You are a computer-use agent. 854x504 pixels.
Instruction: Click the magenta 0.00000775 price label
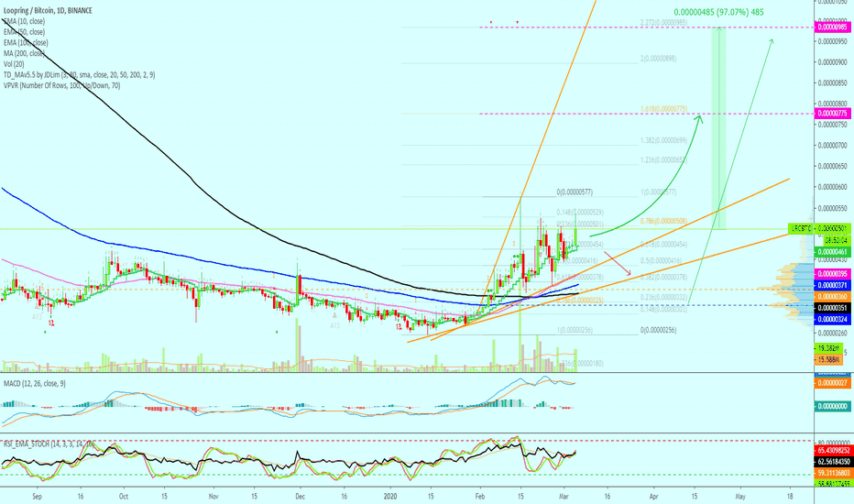click(x=832, y=114)
